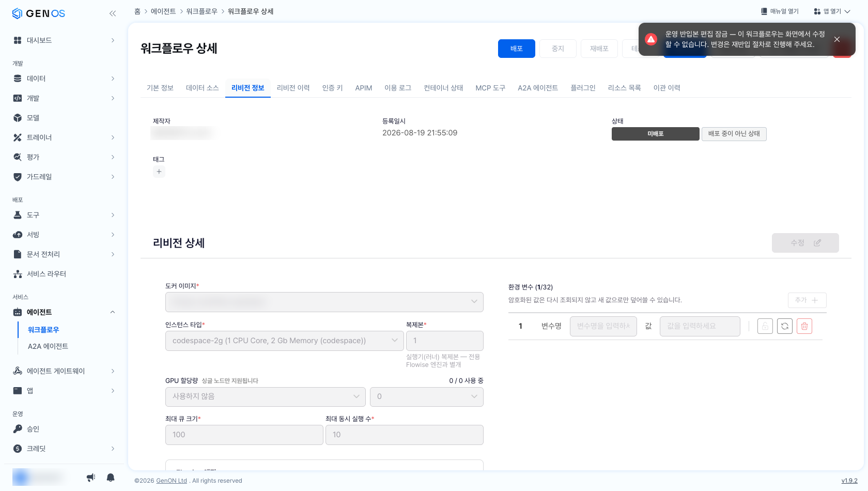This screenshot has height=491, width=868.
Task: Open the GPU count dropdown showing 0
Action: pos(427,396)
